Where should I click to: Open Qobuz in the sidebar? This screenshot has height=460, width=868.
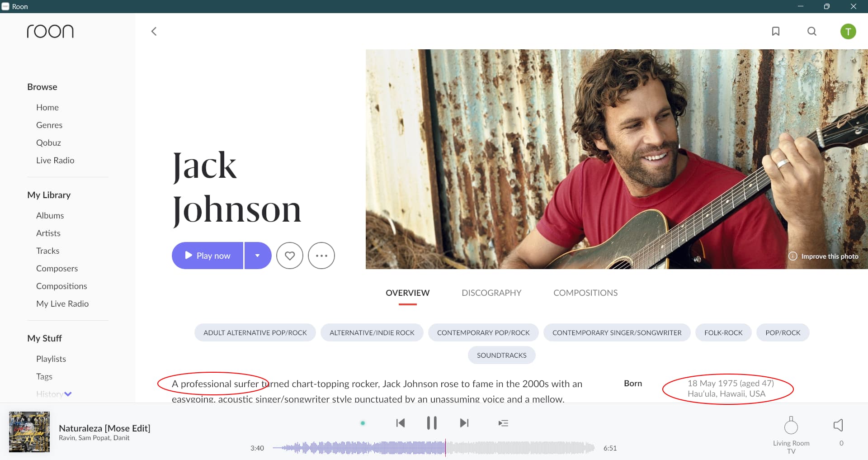tap(48, 142)
